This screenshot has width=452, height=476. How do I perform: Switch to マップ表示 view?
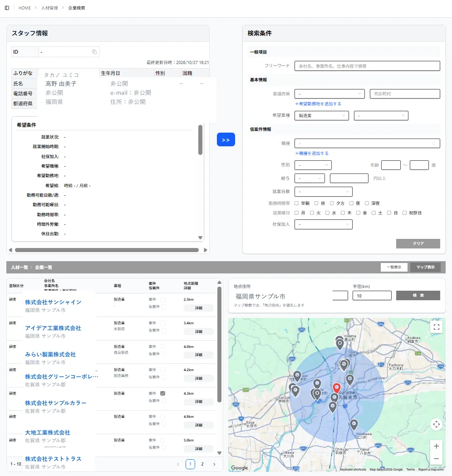(425, 267)
